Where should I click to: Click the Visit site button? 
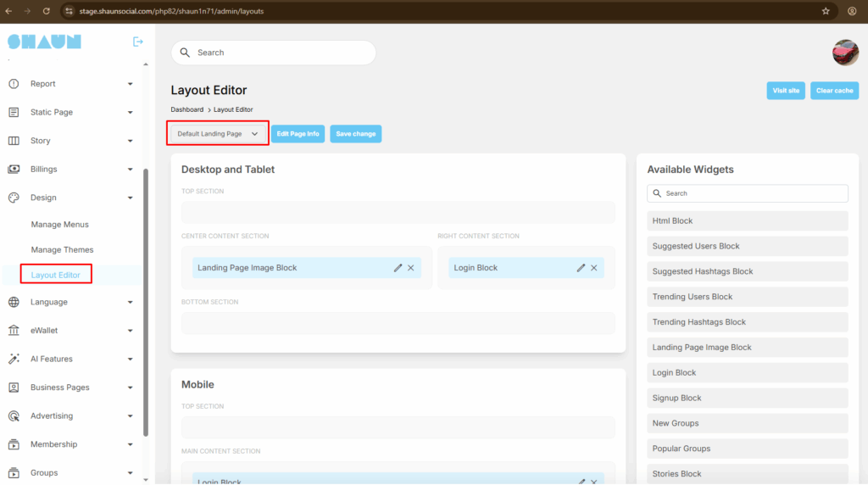point(786,91)
